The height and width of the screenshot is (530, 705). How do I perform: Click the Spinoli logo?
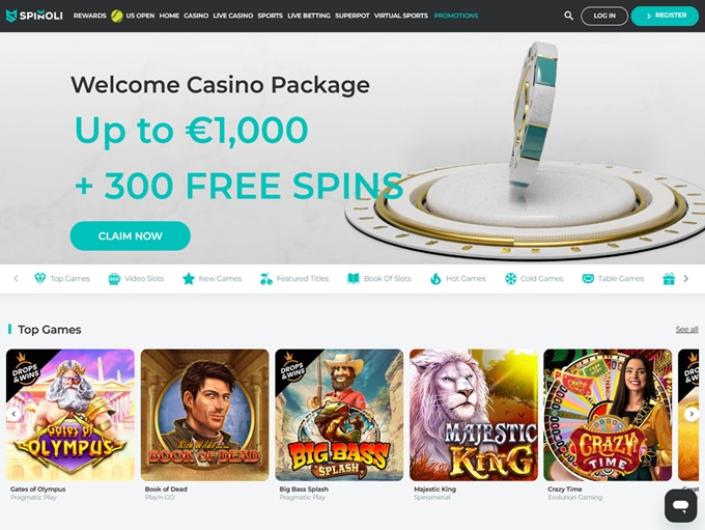pos(34,16)
